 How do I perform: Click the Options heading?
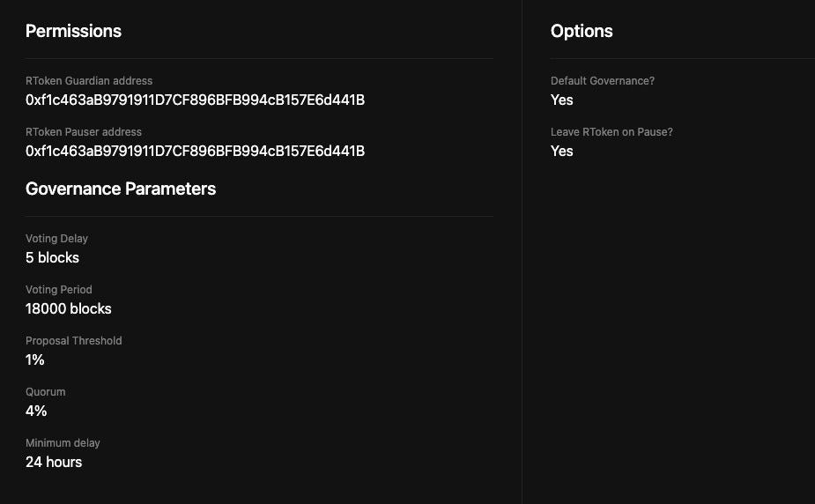(582, 31)
